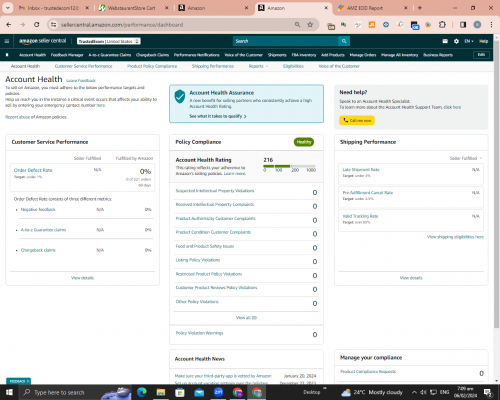Switch to the Inbox Gmail tab
The height and width of the screenshot is (400, 500).
coord(54,8)
